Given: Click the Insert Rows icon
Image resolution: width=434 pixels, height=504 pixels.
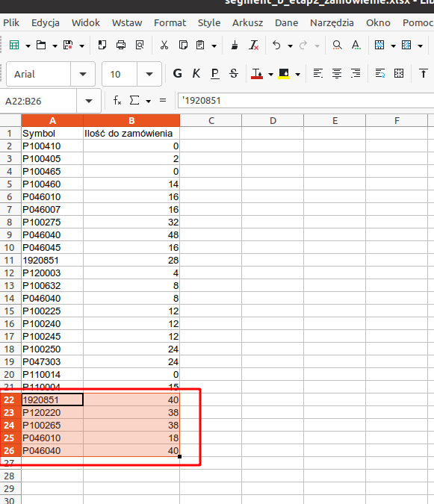Looking at the screenshot, I should tap(379, 45).
